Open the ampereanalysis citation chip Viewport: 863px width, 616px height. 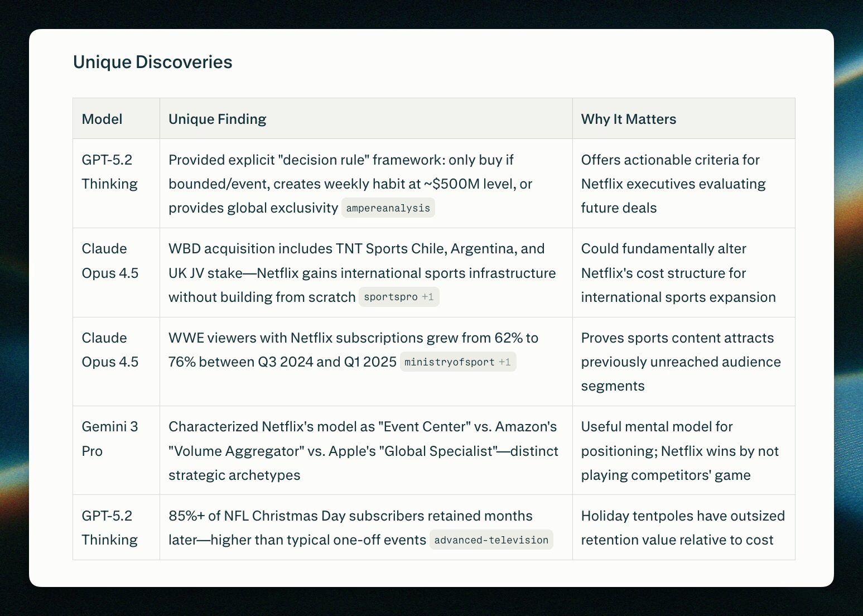[x=388, y=208]
